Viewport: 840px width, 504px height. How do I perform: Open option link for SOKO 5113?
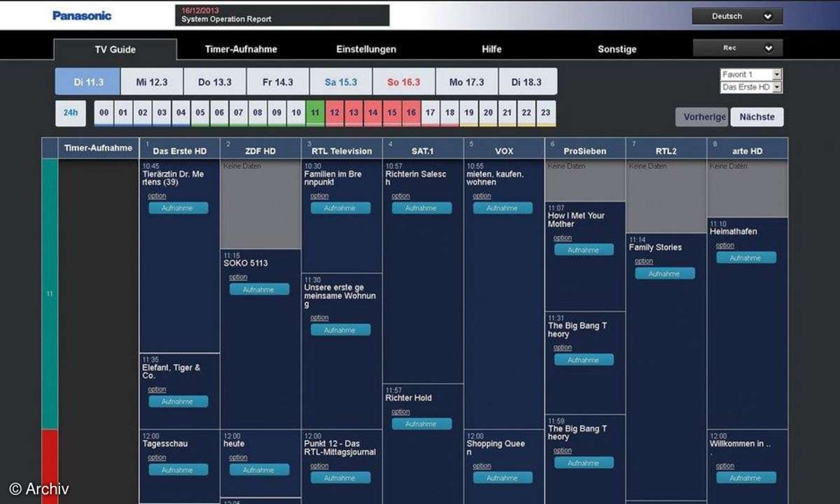click(x=238, y=277)
